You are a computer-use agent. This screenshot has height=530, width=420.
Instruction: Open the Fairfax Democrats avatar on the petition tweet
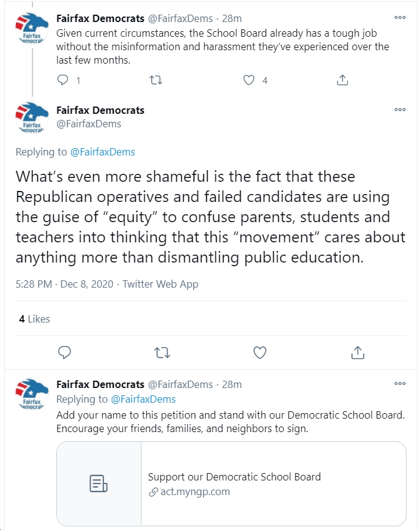pos(32,394)
